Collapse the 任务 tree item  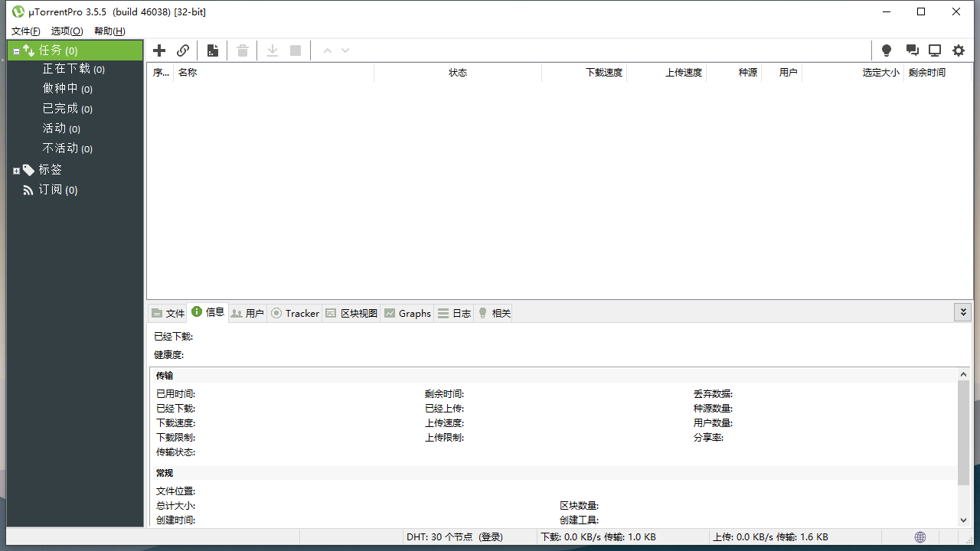[15, 50]
